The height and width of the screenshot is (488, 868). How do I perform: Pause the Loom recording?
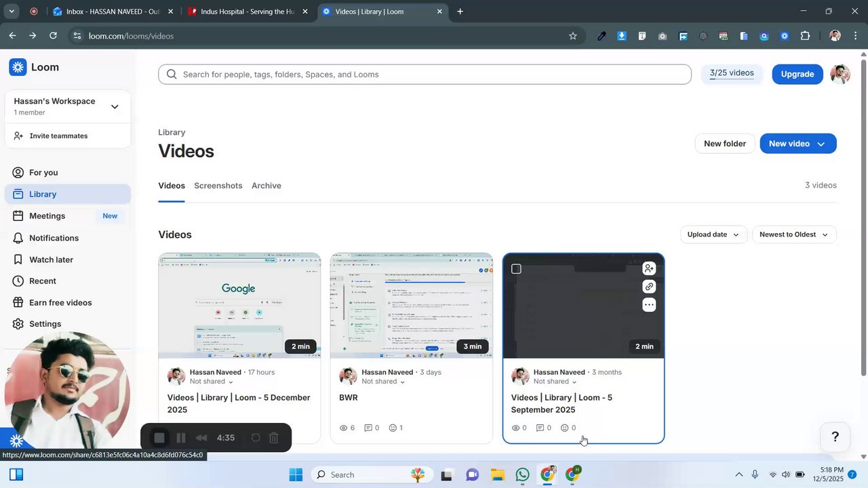(x=180, y=438)
